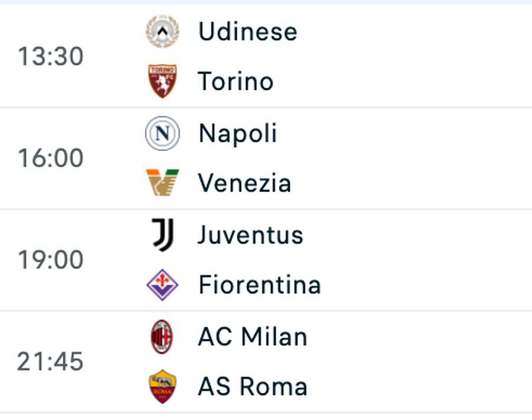This screenshot has width=532, height=420.
Task: Select the AC Milan team name
Action: click(x=253, y=337)
